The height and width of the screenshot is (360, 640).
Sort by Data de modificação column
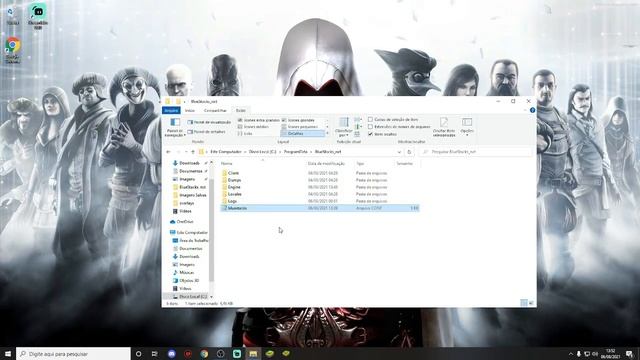coord(327,164)
